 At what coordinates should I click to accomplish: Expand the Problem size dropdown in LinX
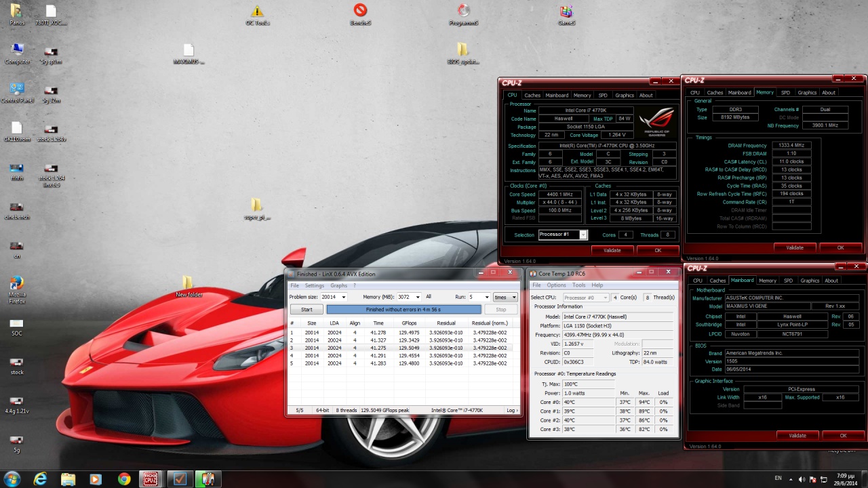343,297
